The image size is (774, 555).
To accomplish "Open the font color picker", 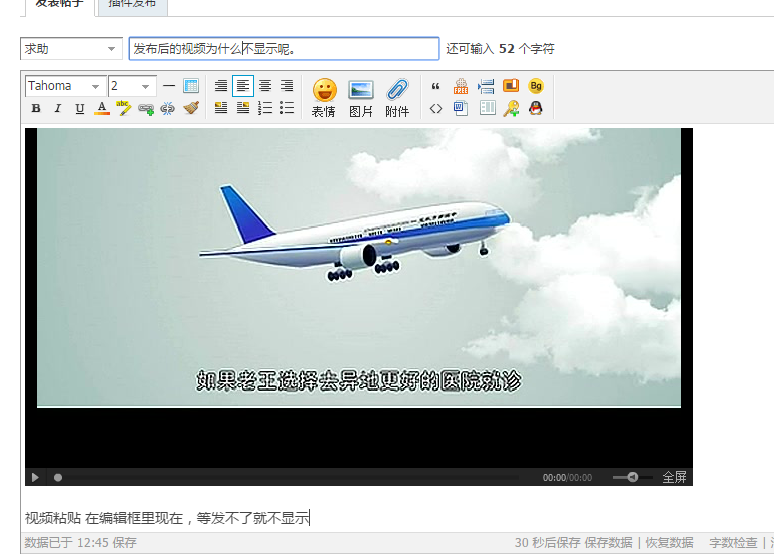I will 102,108.
